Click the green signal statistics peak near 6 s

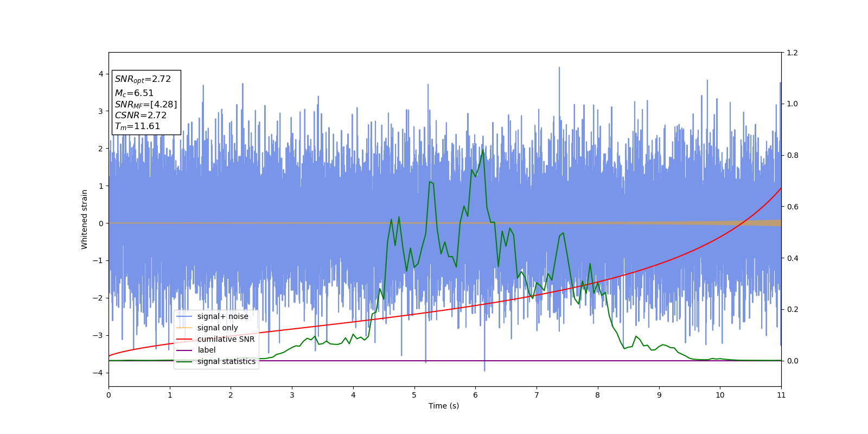point(483,150)
